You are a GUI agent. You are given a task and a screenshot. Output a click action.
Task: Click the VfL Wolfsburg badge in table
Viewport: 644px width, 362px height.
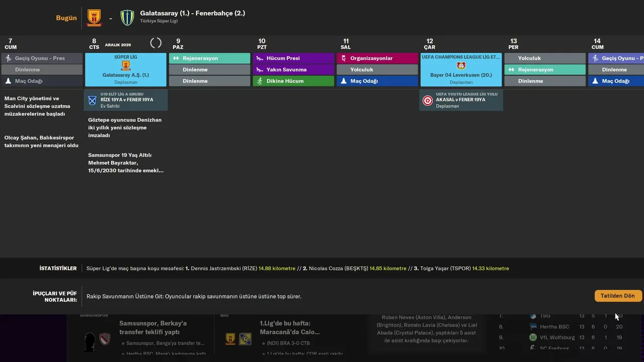(533, 337)
